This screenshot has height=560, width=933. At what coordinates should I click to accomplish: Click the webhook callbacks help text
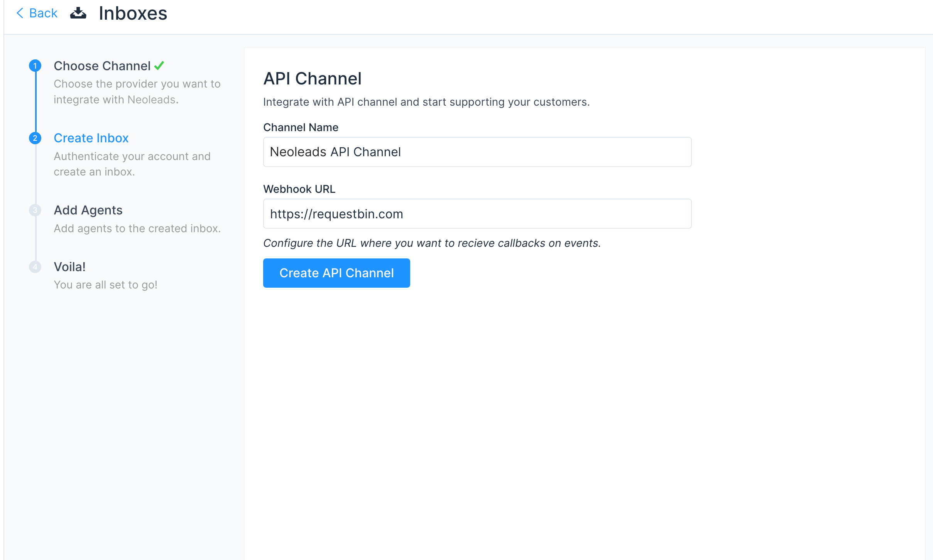pos(432,243)
